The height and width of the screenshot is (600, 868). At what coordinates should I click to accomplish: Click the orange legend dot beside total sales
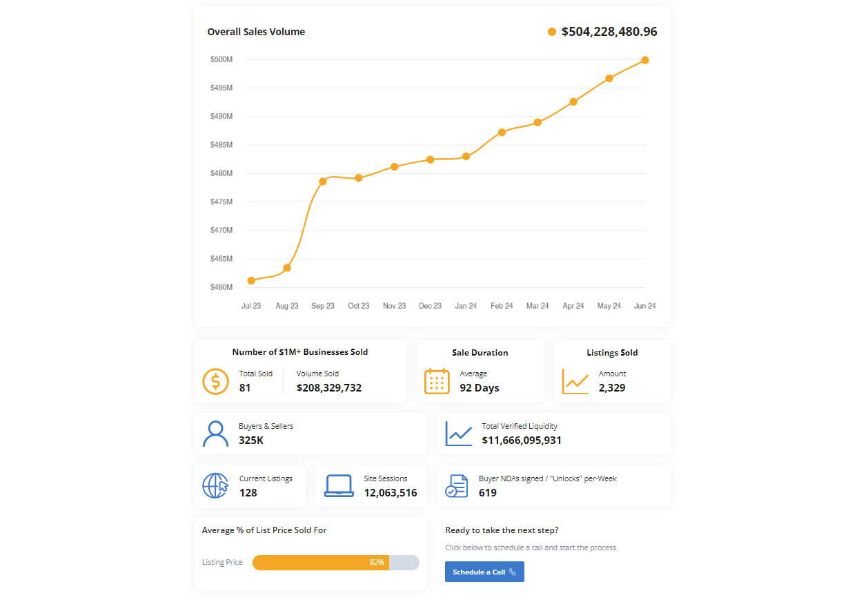click(551, 32)
